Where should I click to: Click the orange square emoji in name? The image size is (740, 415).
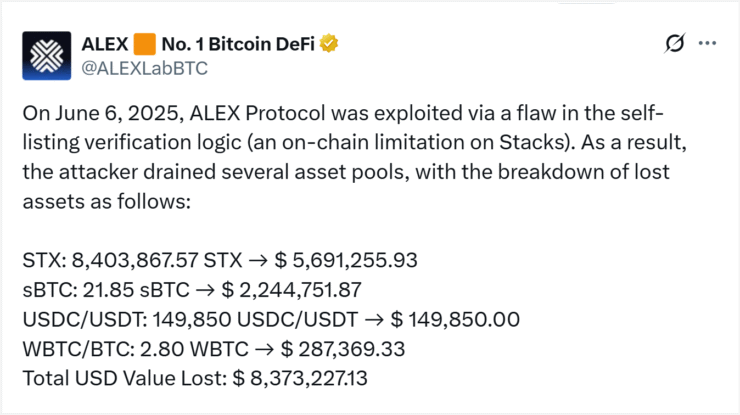pos(144,44)
